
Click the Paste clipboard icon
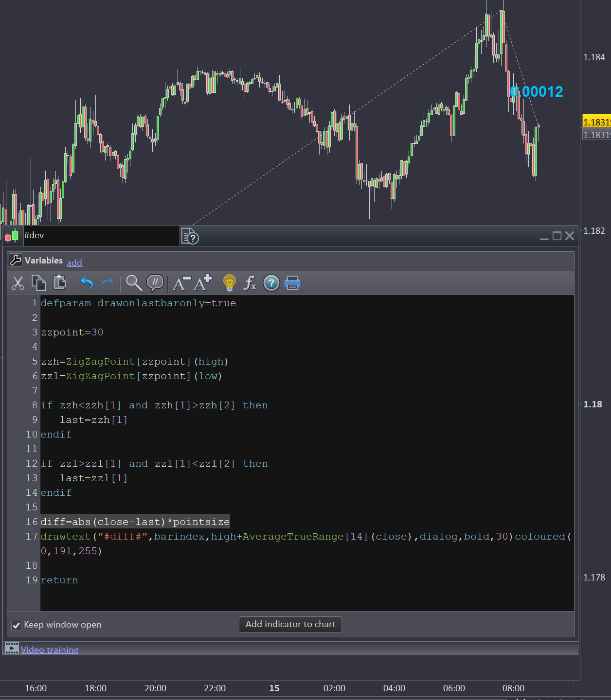[59, 283]
